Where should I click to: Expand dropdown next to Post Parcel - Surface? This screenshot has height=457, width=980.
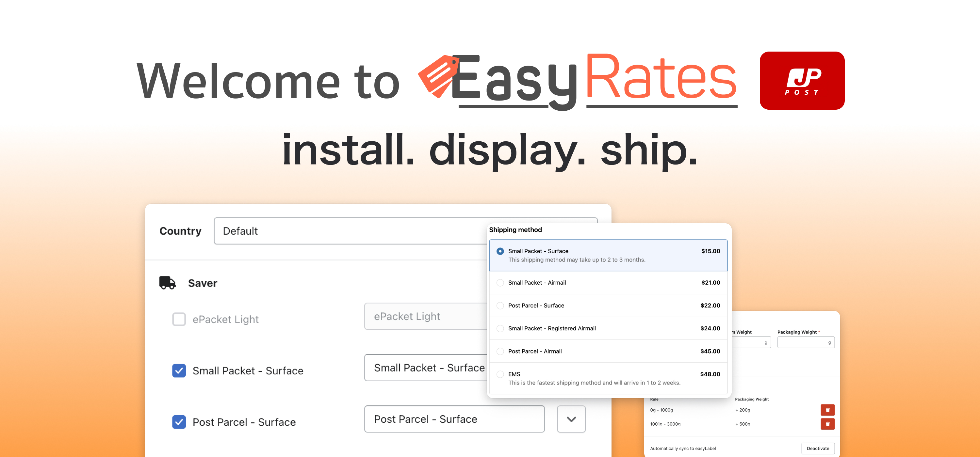point(571,419)
